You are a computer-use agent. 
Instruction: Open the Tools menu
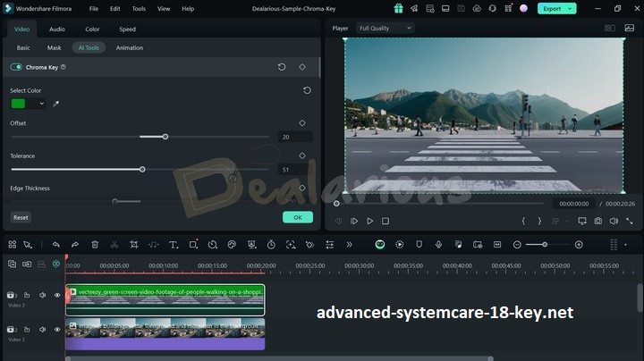coord(139,8)
